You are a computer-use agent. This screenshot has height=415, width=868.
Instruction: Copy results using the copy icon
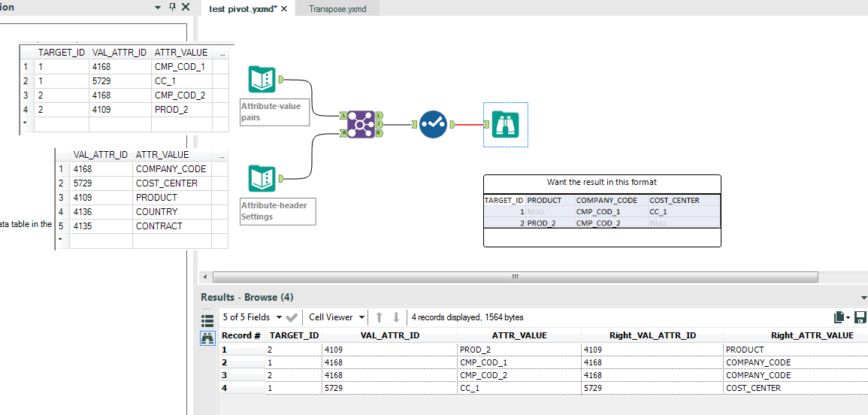pyautogui.click(x=839, y=317)
